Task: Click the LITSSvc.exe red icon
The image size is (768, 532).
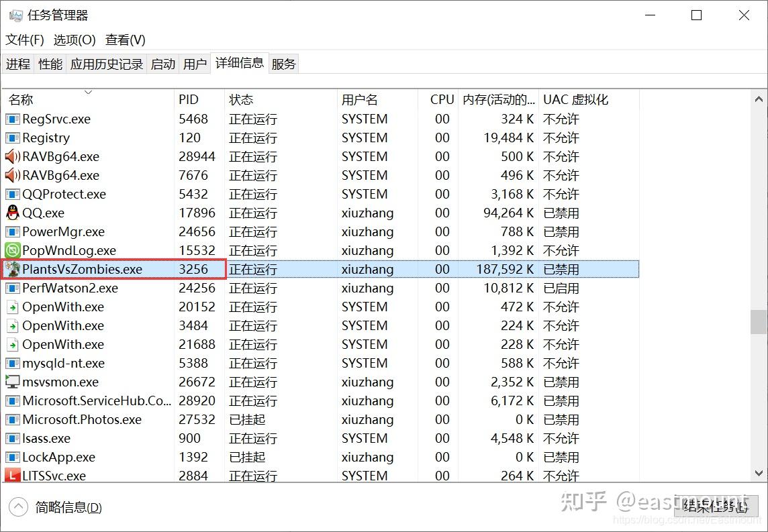Action: 12,476
